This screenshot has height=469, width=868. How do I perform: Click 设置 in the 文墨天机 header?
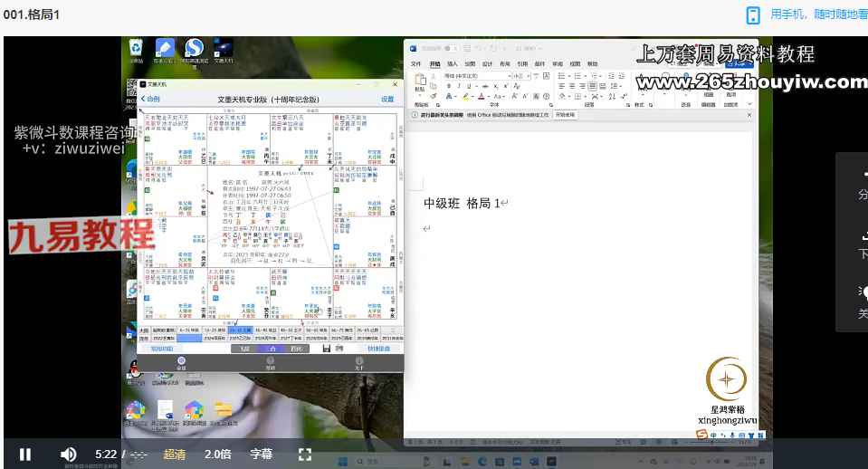coord(387,99)
